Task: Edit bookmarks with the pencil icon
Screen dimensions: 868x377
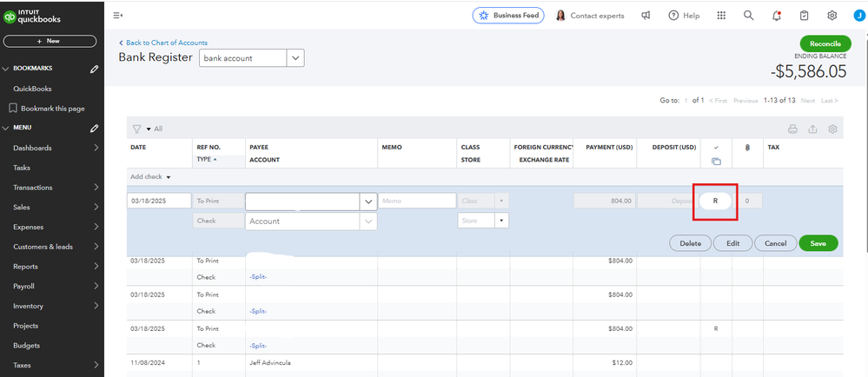Action: tap(94, 69)
